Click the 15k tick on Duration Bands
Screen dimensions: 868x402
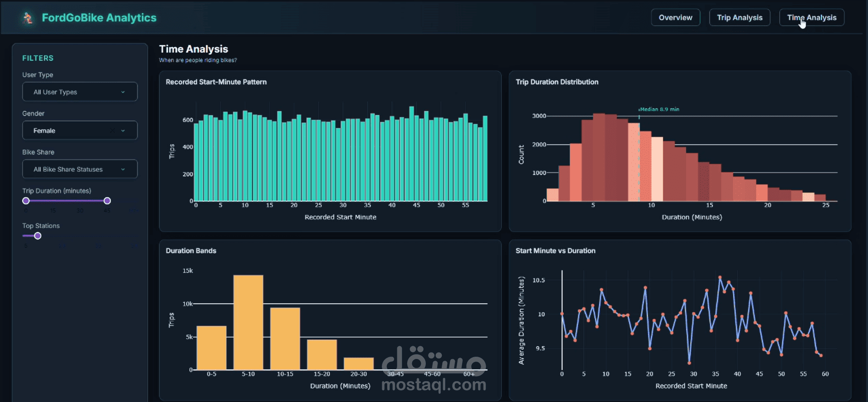point(188,271)
